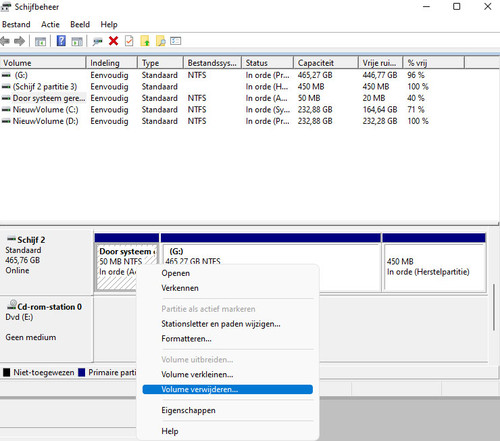This screenshot has width=500, height=441.
Task: Click the checkmark properties toolbar icon
Action: 129,41
